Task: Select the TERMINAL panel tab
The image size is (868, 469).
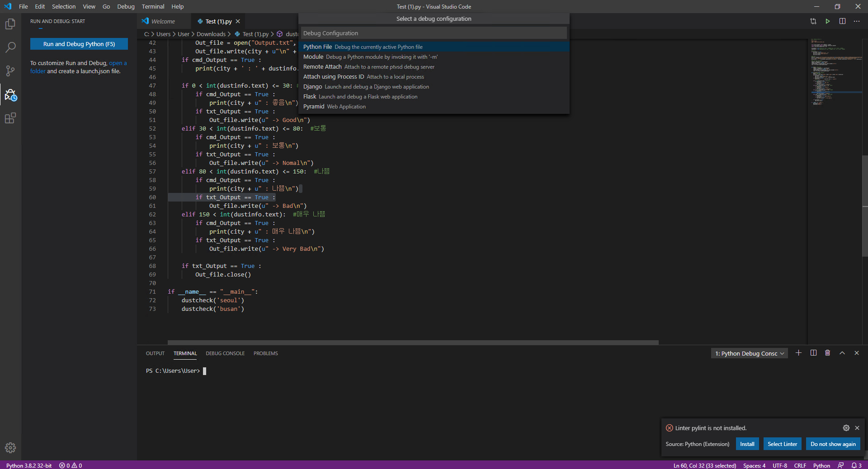Action: click(x=185, y=353)
